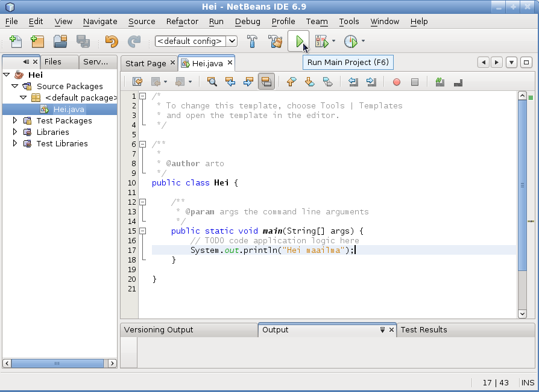Go to previous bookmark

click(291, 82)
